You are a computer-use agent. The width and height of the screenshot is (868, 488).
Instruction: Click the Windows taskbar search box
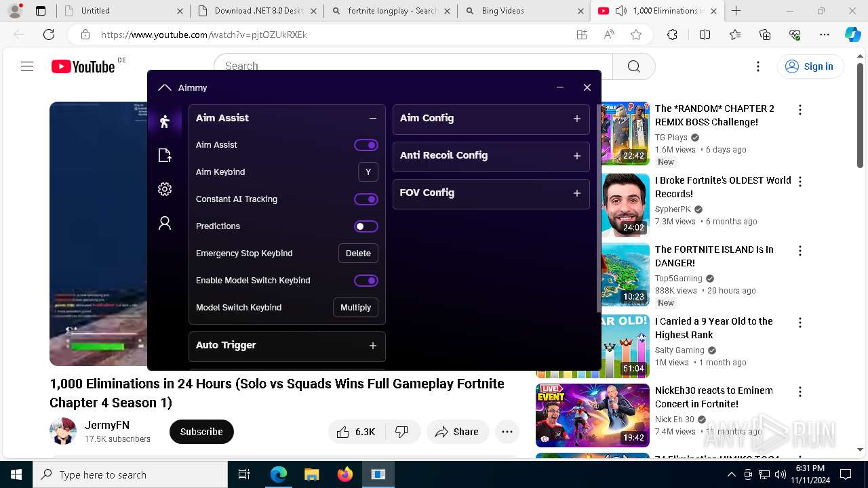(x=130, y=474)
